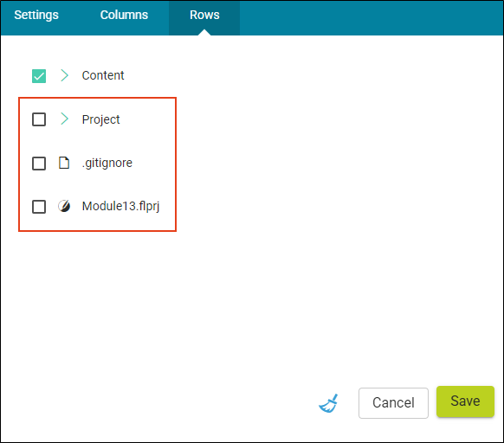Click the Flare project icon beside Module13.flprj
Screen dimensions: 504x443
click(x=64, y=206)
